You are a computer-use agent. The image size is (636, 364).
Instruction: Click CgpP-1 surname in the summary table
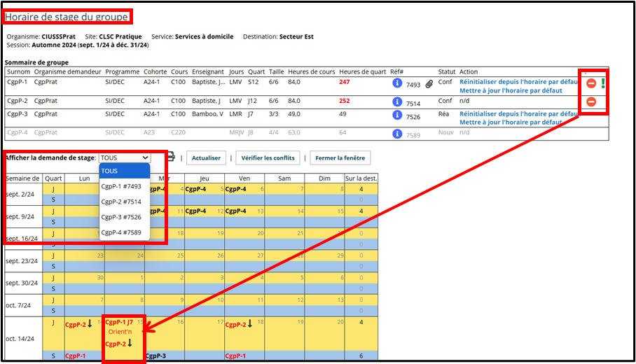[x=18, y=82]
